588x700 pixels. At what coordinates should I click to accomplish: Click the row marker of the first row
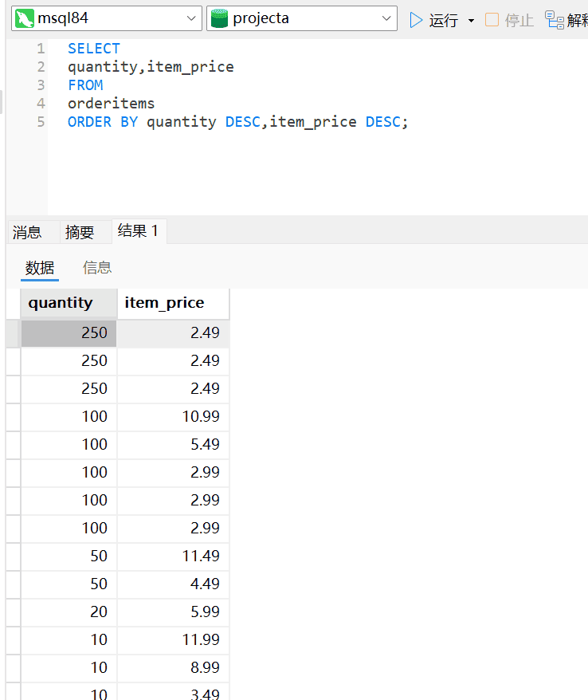point(12,332)
